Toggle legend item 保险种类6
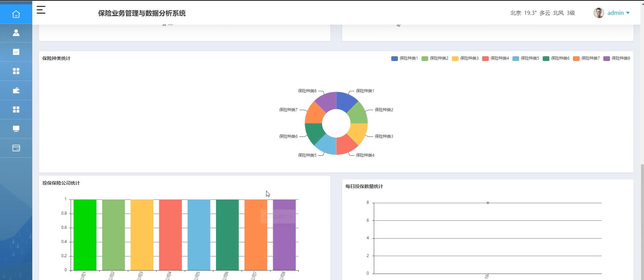This screenshot has width=644, height=280. (x=556, y=58)
